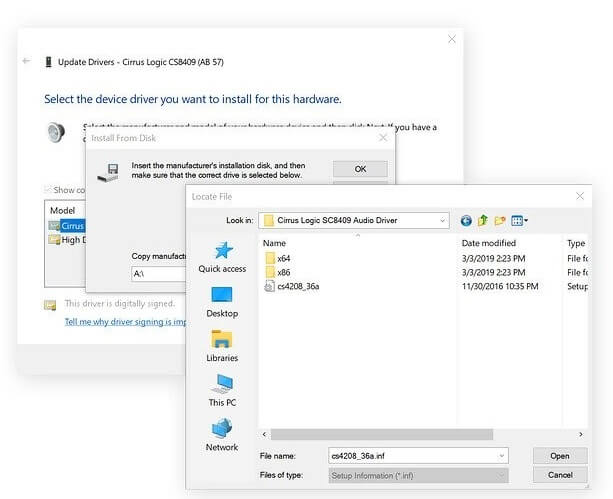Click the x86 folder icon
The width and height of the screenshot is (613, 499).
point(270,272)
